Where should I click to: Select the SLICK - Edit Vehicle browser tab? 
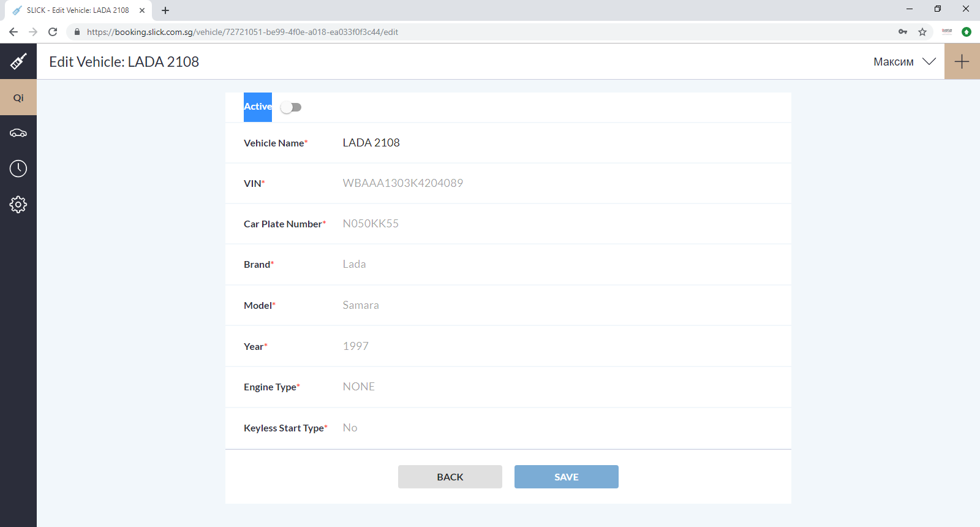click(x=78, y=10)
